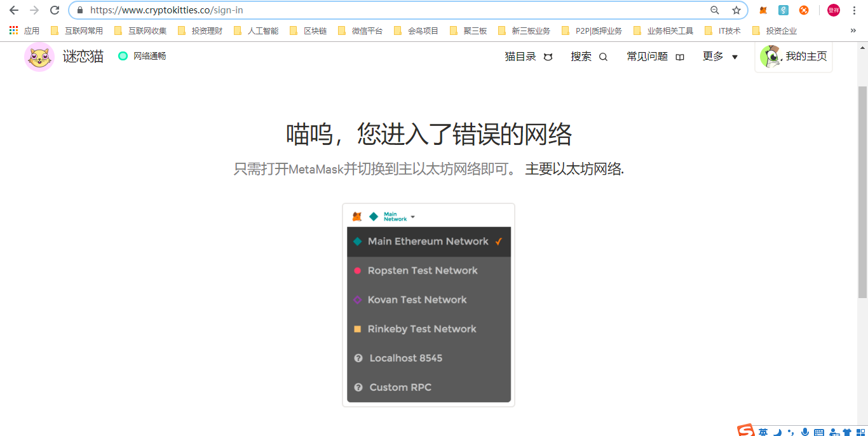Bookmark this page with star icon
The width and height of the screenshot is (868, 436).
(x=736, y=10)
